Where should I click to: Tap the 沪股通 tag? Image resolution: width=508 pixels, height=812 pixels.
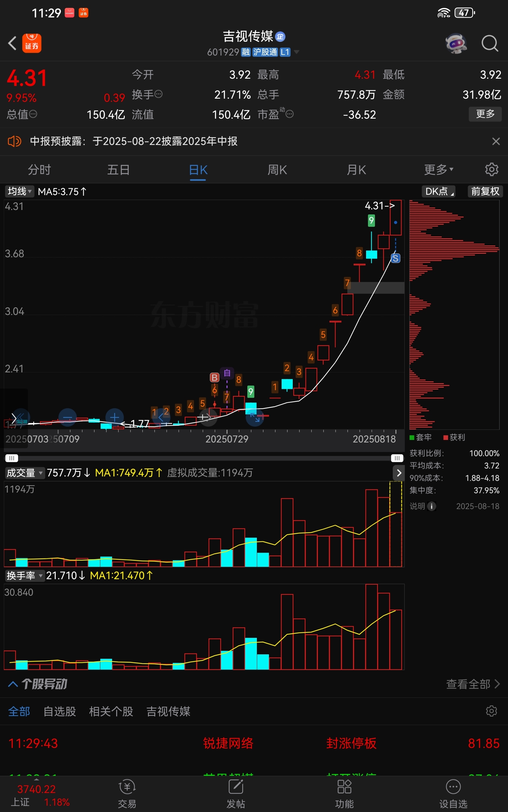(265, 52)
